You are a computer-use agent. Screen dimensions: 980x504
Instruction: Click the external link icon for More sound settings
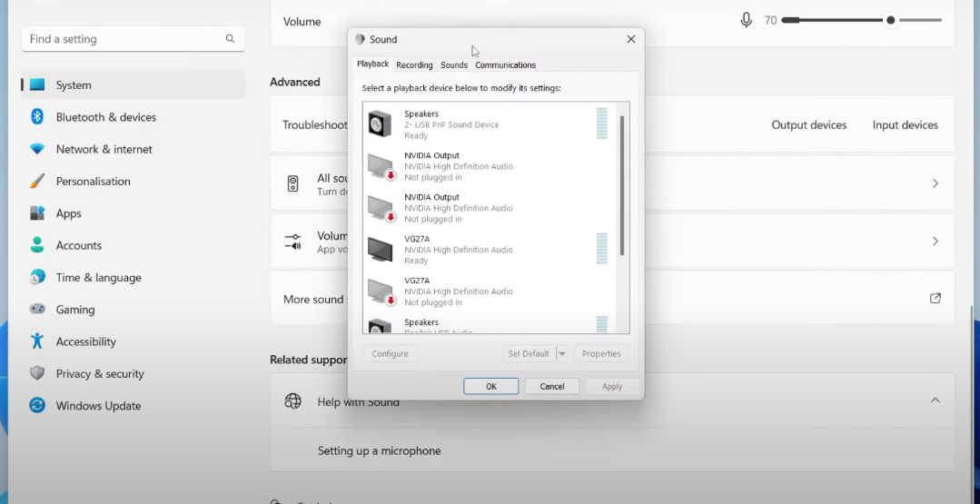point(935,299)
